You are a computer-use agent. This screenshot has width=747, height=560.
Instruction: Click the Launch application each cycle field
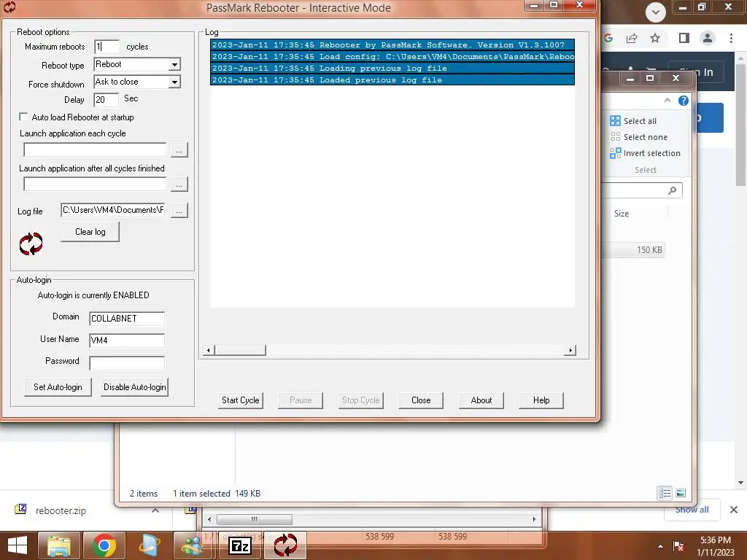95,150
